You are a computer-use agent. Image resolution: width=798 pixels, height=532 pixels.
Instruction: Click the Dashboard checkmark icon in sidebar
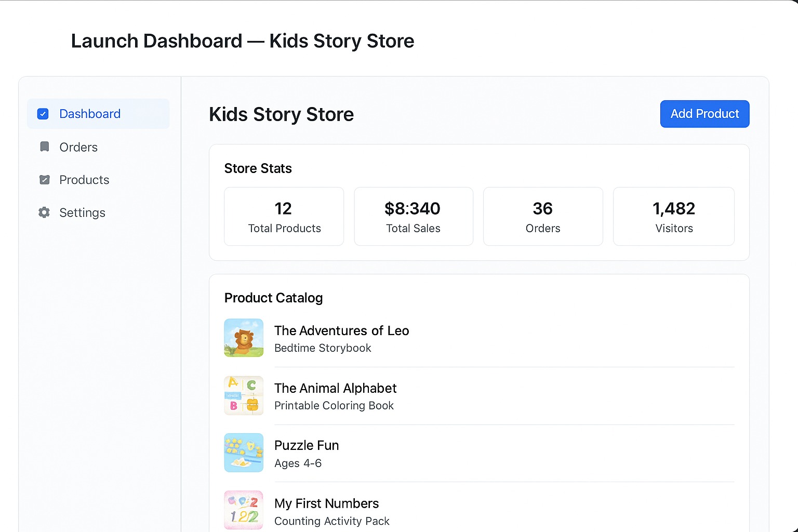[x=43, y=114]
